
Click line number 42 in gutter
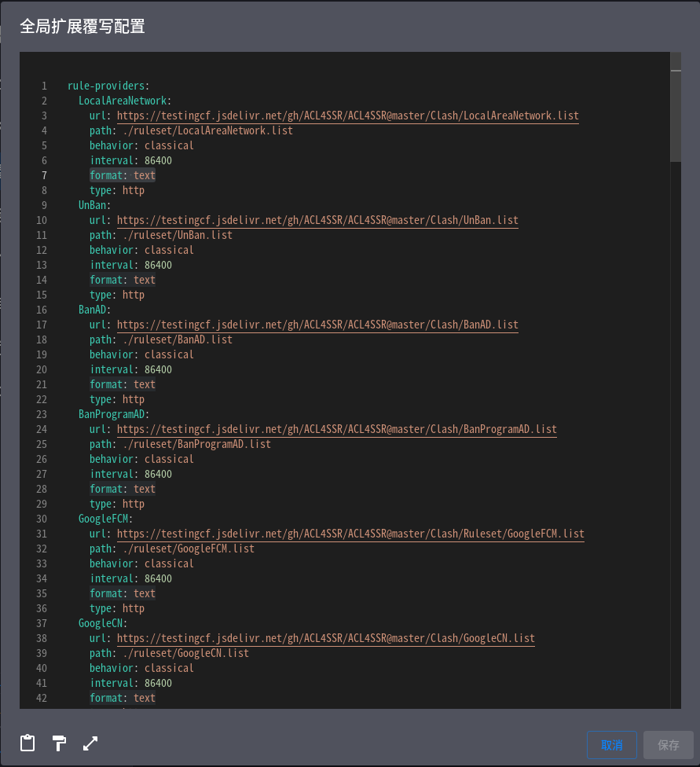[x=42, y=698]
